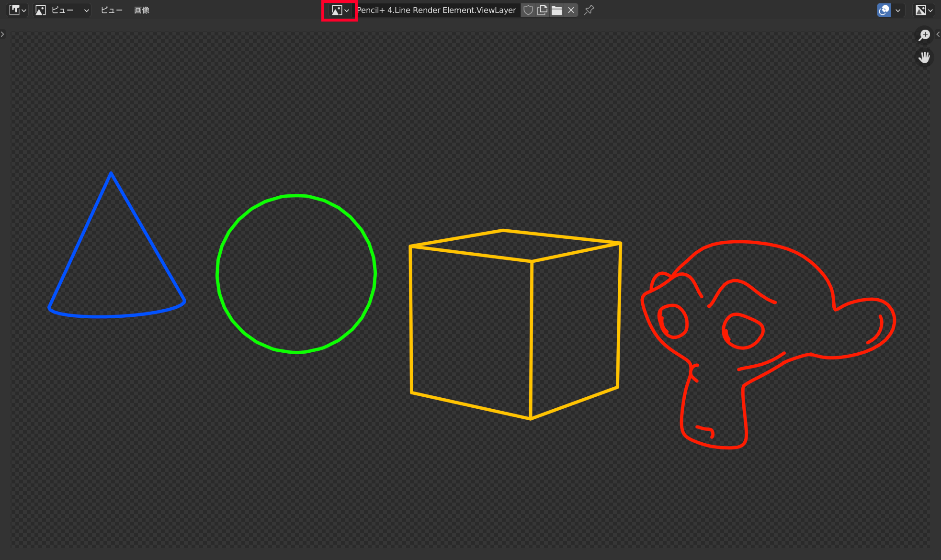The width and height of the screenshot is (941, 560).
Task: Open the 画像 menu
Action: (142, 10)
